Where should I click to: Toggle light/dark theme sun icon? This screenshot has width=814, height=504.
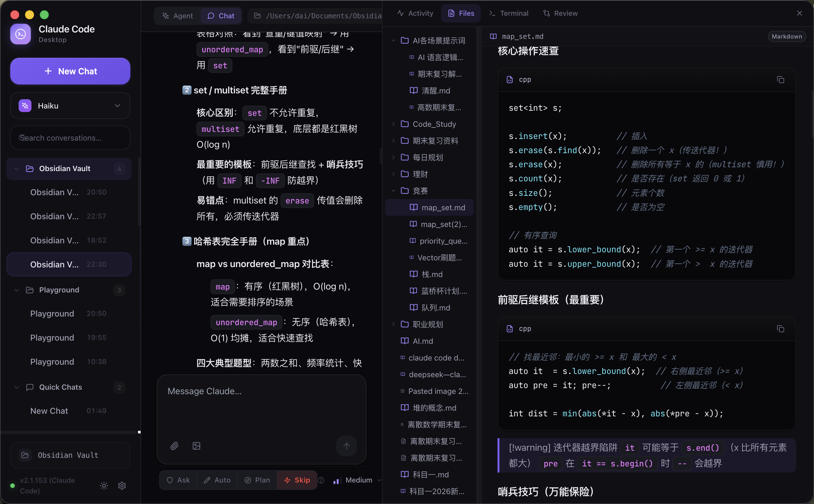coord(104,486)
